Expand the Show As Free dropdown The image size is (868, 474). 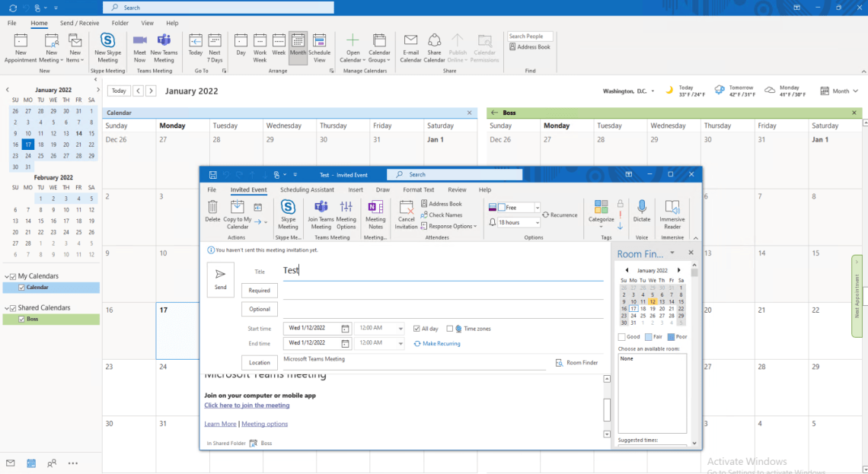pos(537,208)
